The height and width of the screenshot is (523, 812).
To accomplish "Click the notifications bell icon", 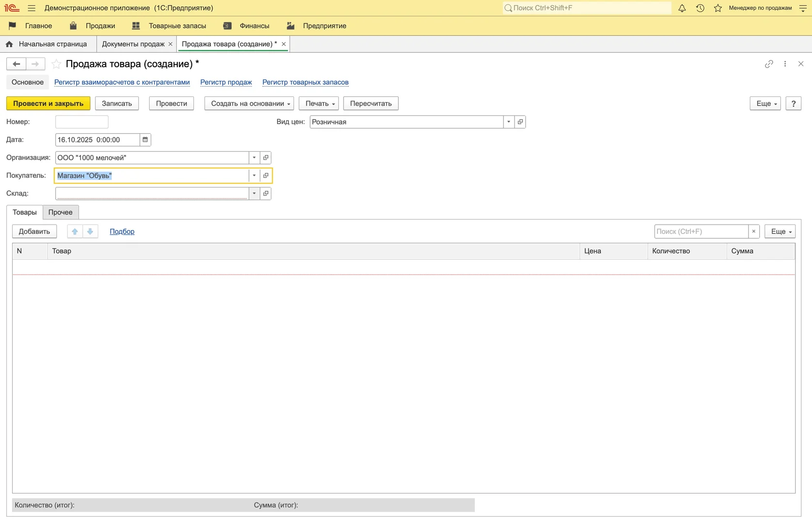I will point(682,8).
